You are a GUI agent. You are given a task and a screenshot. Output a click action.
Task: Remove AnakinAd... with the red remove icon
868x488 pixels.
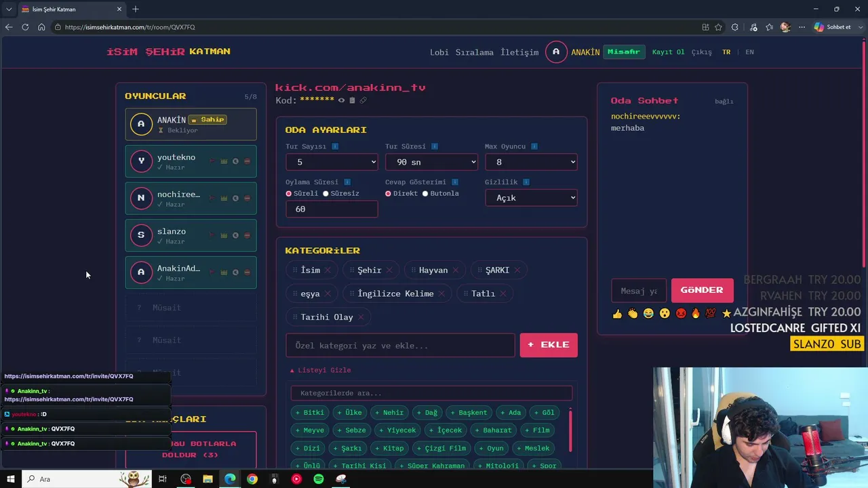tap(247, 272)
